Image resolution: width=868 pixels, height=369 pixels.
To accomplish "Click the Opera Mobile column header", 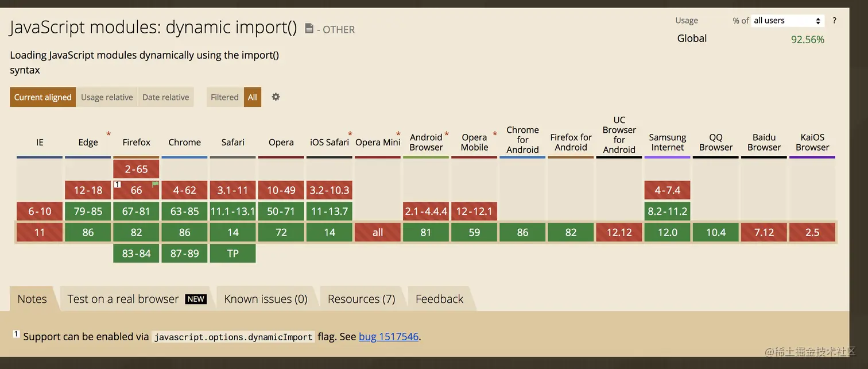I will (x=474, y=143).
